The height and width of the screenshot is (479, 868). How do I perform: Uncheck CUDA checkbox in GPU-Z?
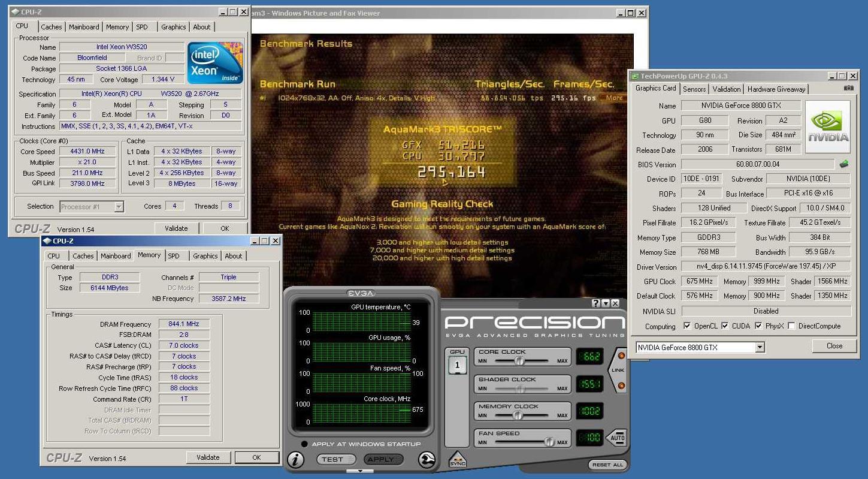pos(725,326)
